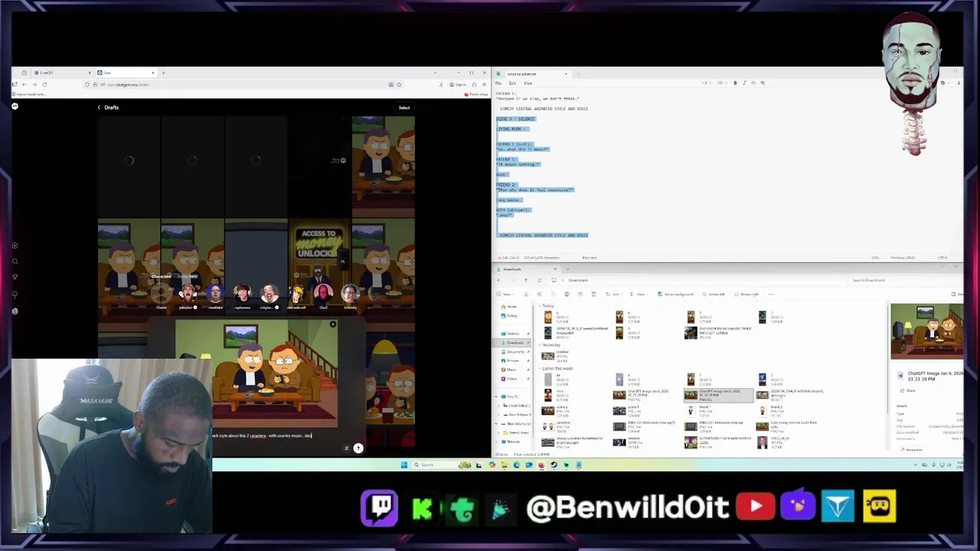Open the View dropdown in File Explorer

tap(639, 294)
